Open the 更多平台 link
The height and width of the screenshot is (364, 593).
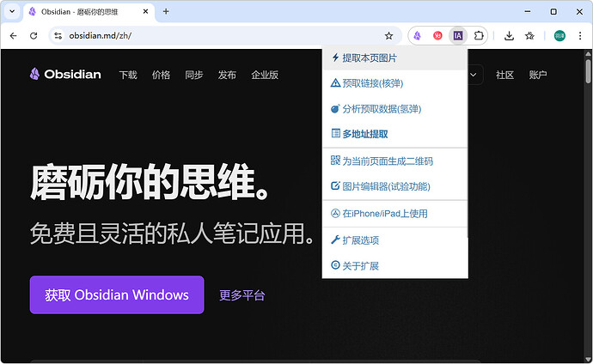tap(242, 295)
